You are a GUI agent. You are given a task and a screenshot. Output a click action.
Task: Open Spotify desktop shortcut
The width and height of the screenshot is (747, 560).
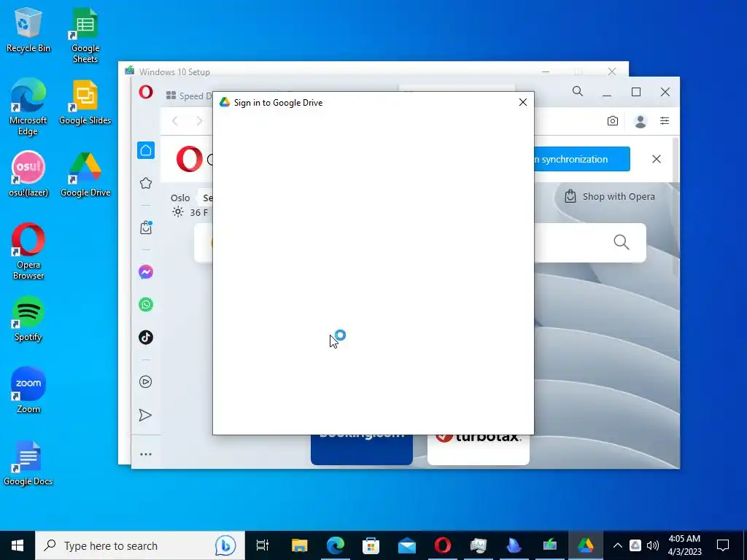coord(28,319)
